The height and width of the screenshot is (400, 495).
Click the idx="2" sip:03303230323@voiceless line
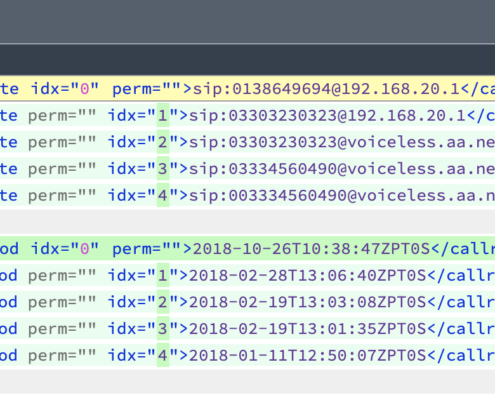point(247,142)
